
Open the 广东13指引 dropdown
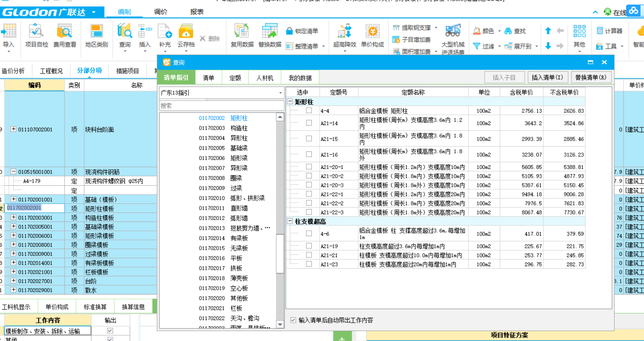[280, 93]
